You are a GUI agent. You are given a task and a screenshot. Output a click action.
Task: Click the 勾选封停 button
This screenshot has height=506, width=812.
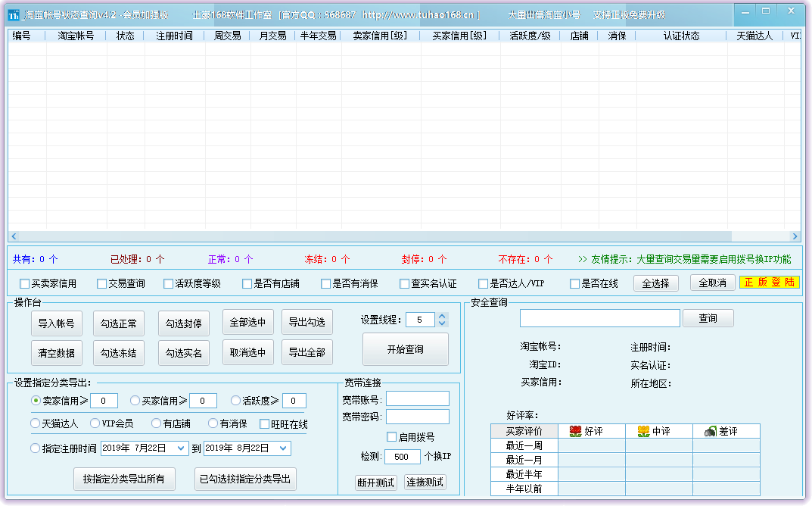183,323
